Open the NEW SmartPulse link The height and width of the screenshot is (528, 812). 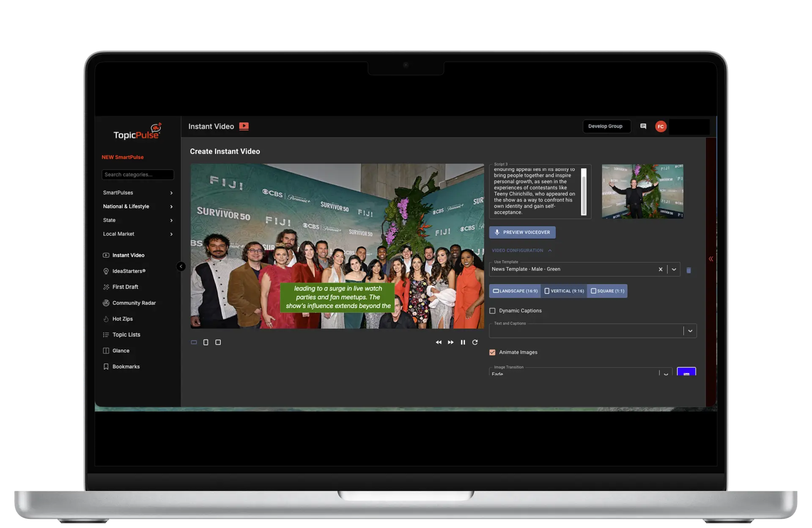(x=123, y=157)
